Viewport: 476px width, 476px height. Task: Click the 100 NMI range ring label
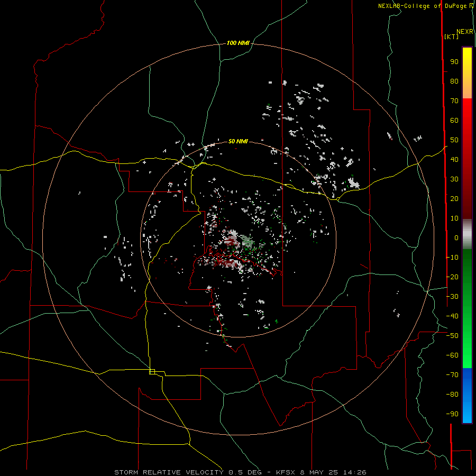click(237, 43)
